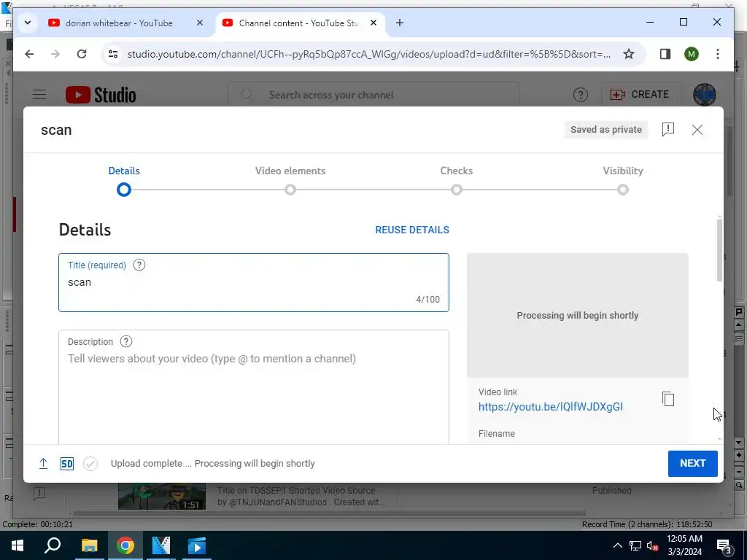This screenshot has height=560, width=747.
Task: Bookmark this page with the star
Action: click(629, 54)
